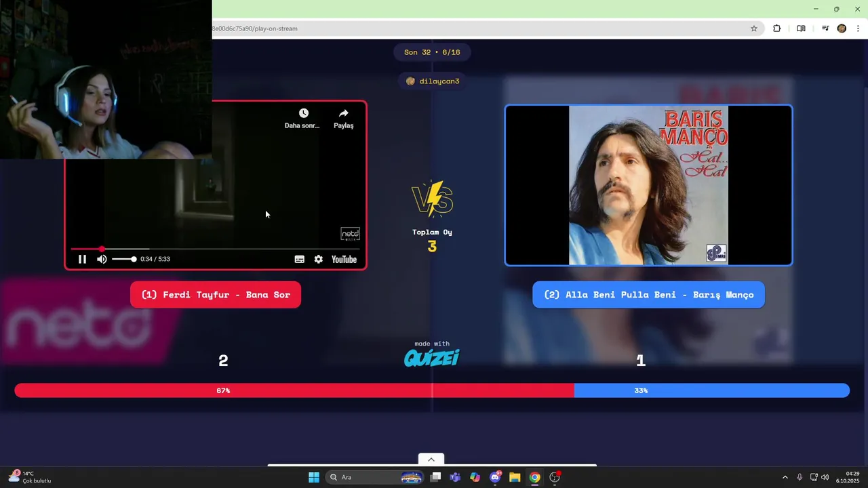Open YouTube player settings gear

pyautogui.click(x=319, y=259)
